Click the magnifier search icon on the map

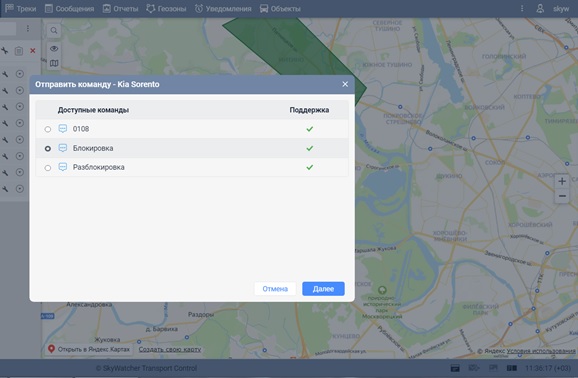(x=54, y=31)
